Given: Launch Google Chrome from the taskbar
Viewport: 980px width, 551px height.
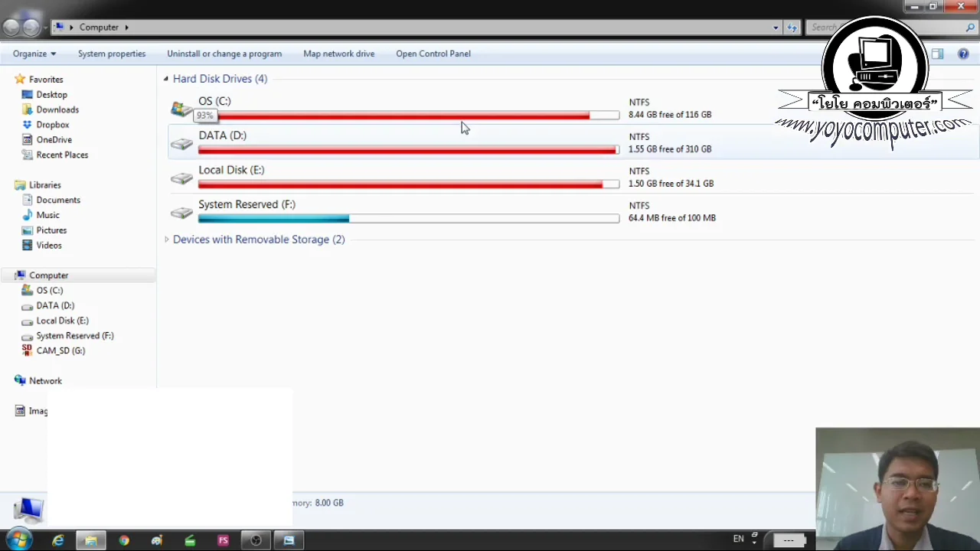Looking at the screenshot, I should point(124,540).
